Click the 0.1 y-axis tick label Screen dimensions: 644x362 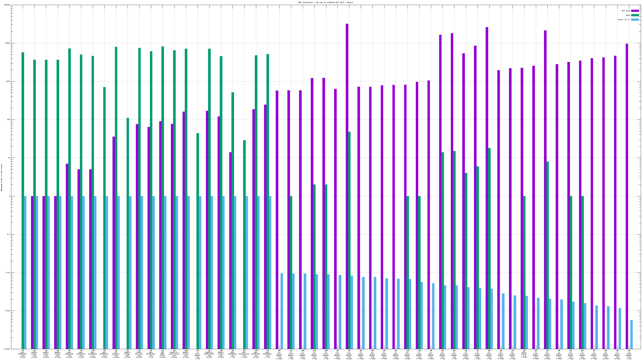tap(8, 234)
